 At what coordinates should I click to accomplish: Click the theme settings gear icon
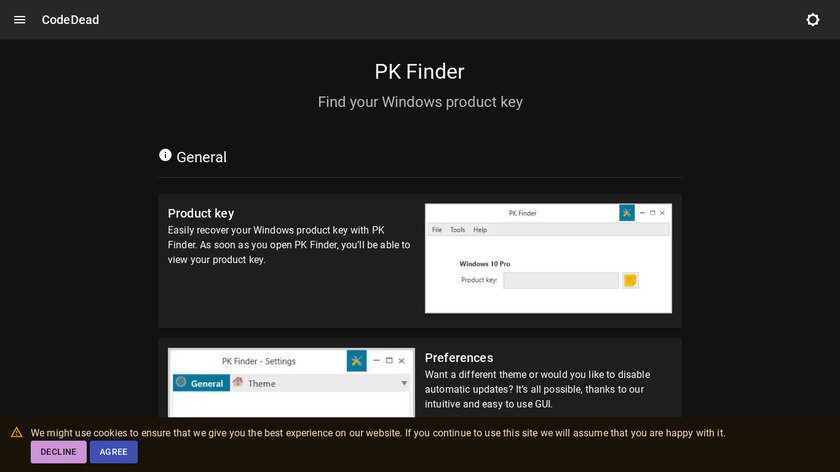tap(812, 20)
